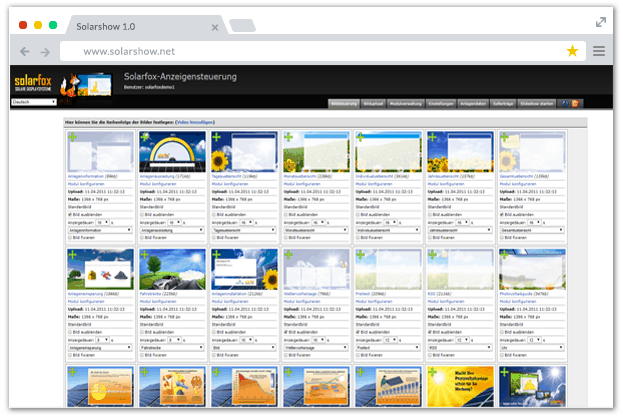Uncheck Bild ausblenden for Anlageninformation
This screenshot has height=416, width=623.
click(70, 215)
